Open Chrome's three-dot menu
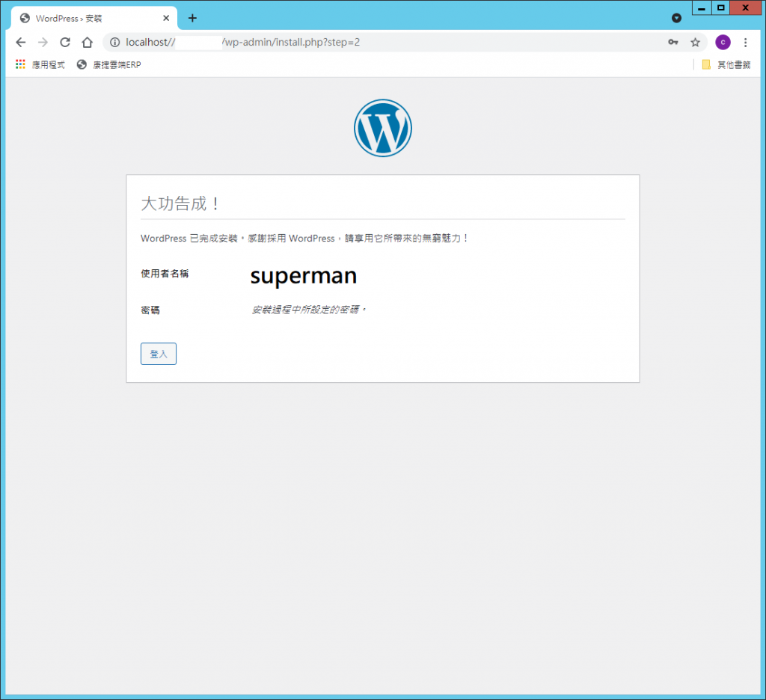The width and height of the screenshot is (766, 700). [745, 42]
